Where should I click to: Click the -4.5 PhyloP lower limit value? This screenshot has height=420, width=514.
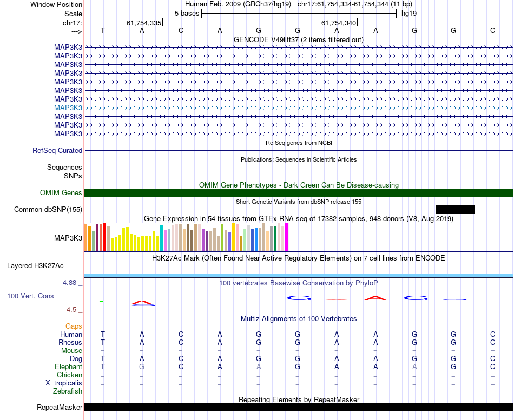(70, 310)
